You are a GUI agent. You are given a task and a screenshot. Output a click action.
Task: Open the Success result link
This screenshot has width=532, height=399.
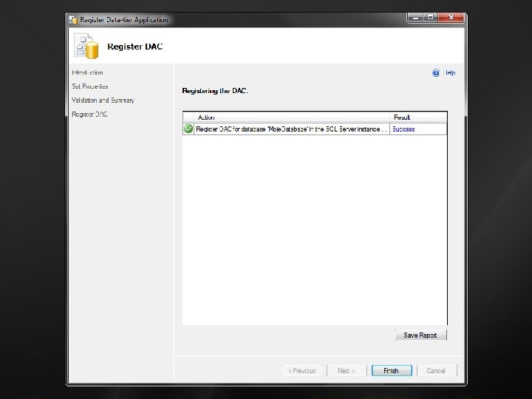tap(403, 129)
